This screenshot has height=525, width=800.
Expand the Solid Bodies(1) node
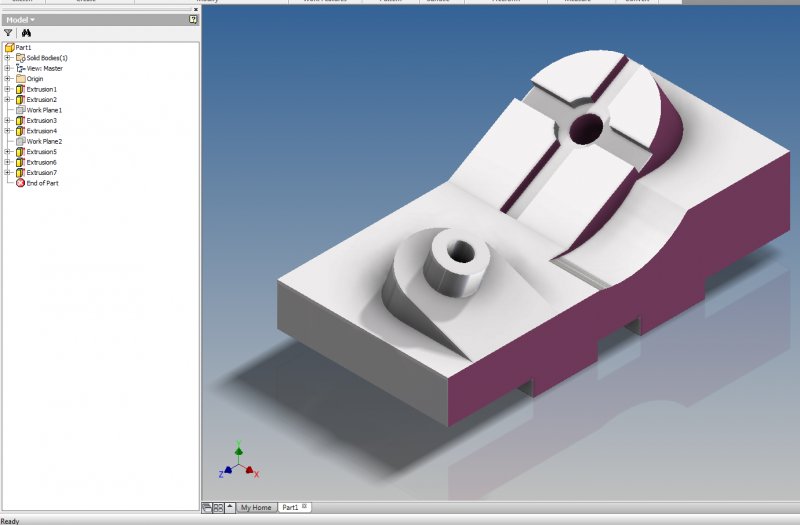[7, 58]
